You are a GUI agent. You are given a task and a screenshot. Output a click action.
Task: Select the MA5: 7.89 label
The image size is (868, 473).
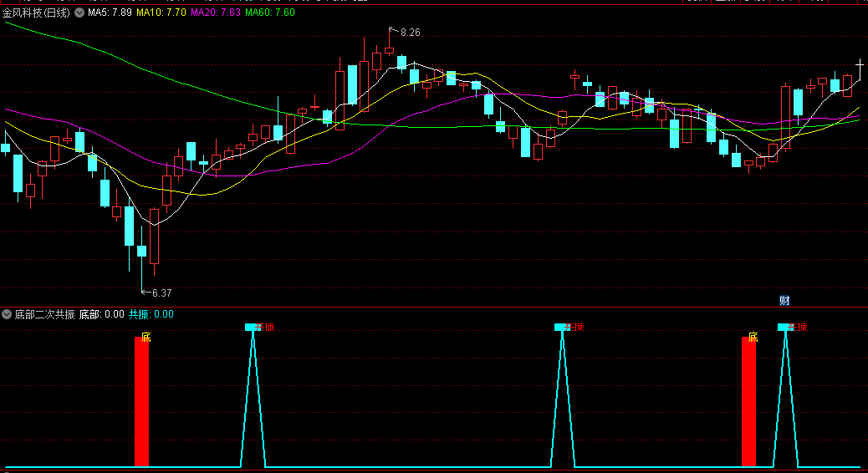(x=110, y=13)
